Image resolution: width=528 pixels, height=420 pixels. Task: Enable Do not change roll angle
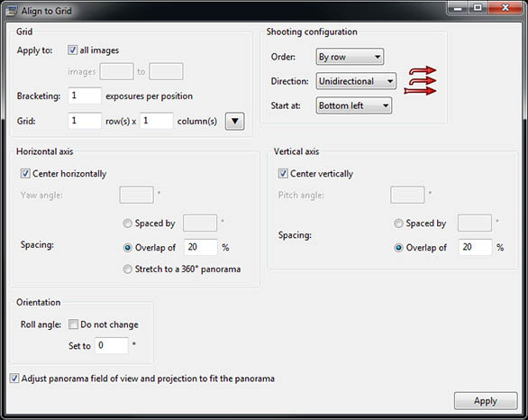tap(73, 324)
